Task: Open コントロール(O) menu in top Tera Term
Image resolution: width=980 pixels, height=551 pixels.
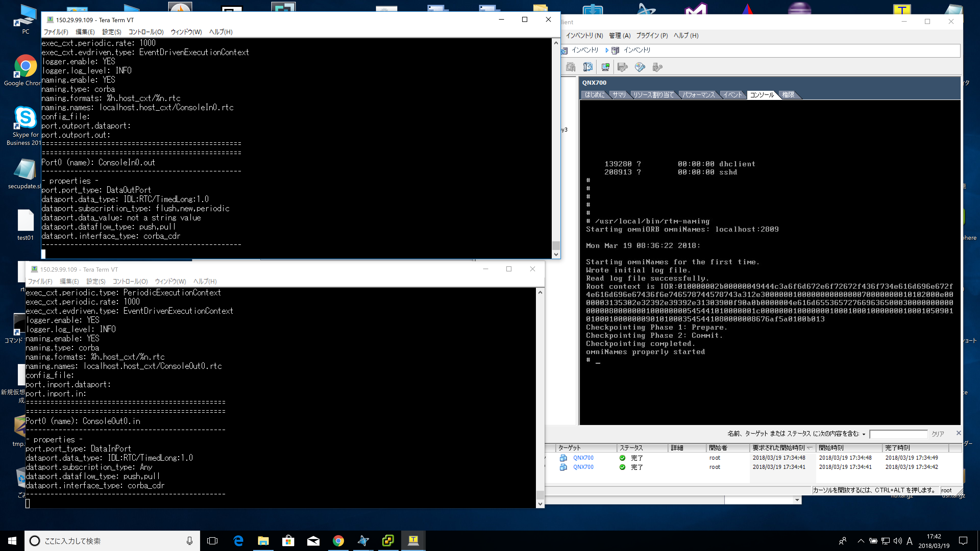Action: point(146,32)
